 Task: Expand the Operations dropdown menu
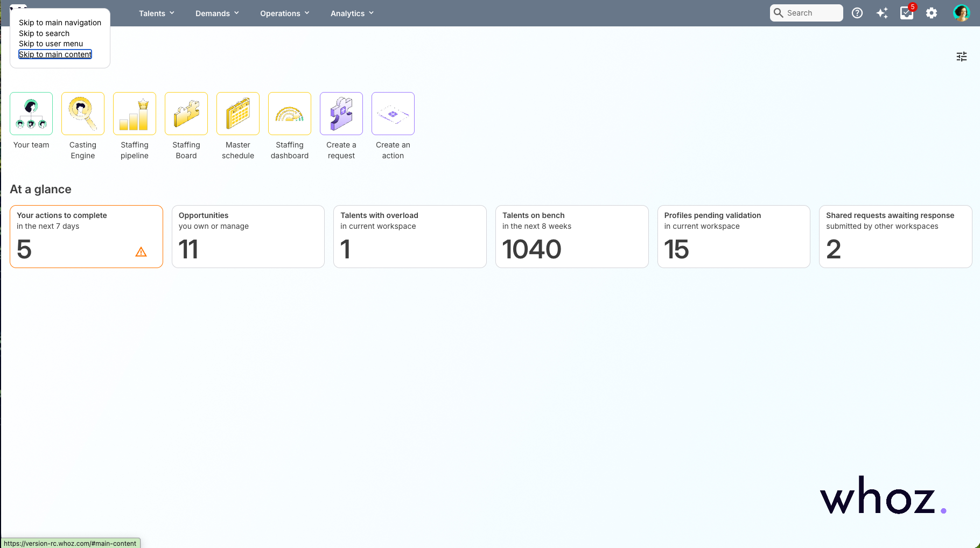pos(285,13)
